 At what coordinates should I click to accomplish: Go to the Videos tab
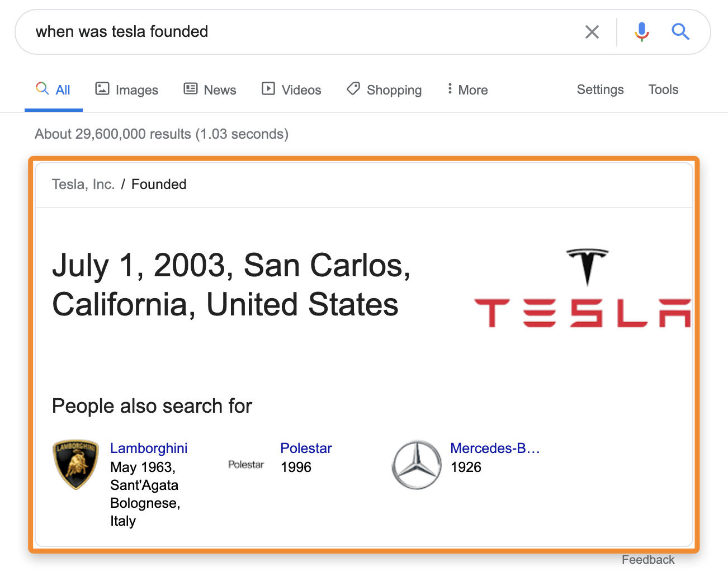(x=292, y=90)
